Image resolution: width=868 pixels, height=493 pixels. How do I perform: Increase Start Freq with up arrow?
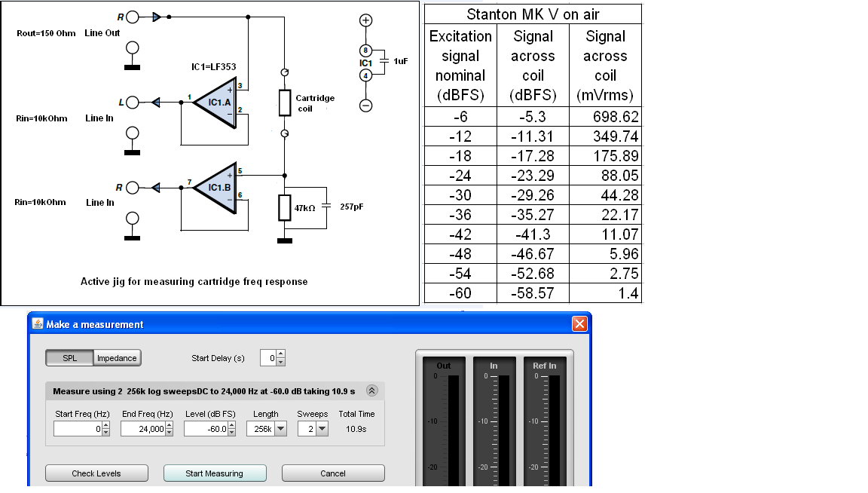click(x=105, y=425)
